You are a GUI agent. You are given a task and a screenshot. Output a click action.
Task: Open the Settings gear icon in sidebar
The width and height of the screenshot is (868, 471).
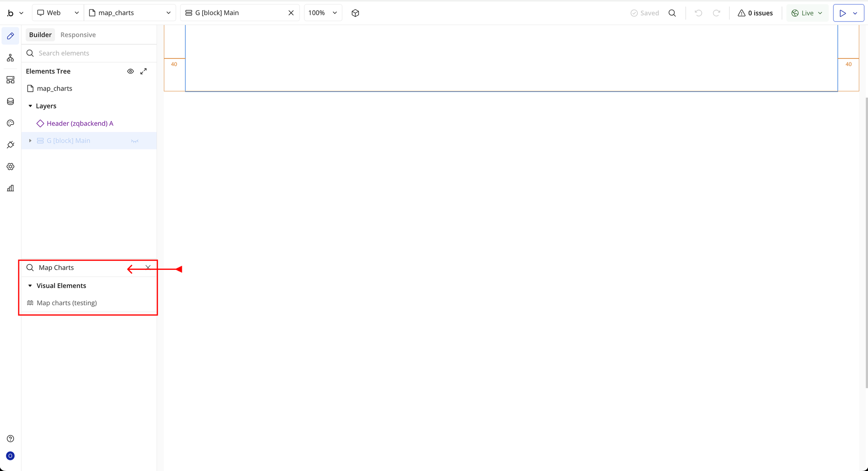coord(11,167)
